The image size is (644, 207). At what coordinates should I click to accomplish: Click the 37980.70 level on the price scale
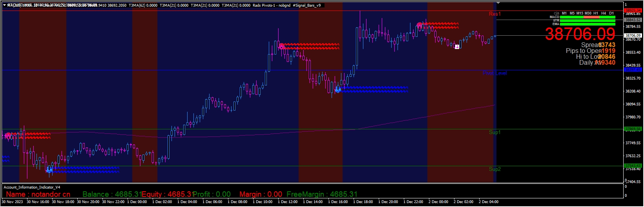[633, 117]
